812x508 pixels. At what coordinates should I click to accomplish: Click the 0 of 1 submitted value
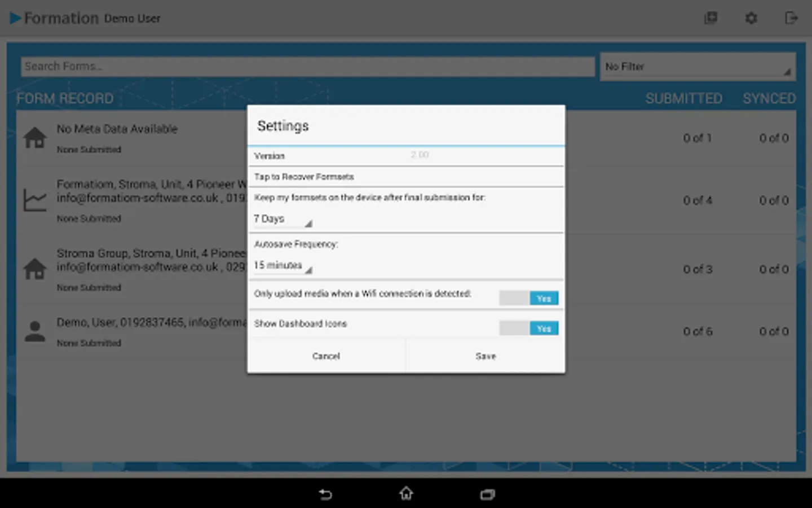point(698,138)
